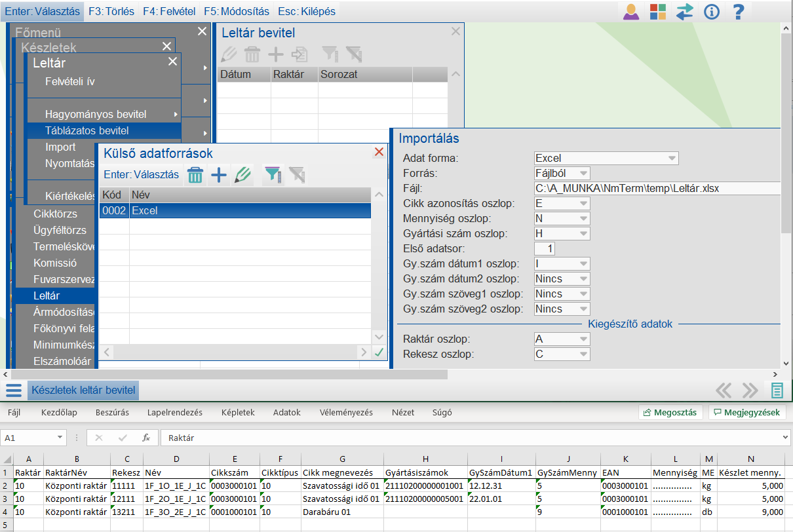
Task: Click the green checkmark in Külső adatforrások
Action: (378, 352)
